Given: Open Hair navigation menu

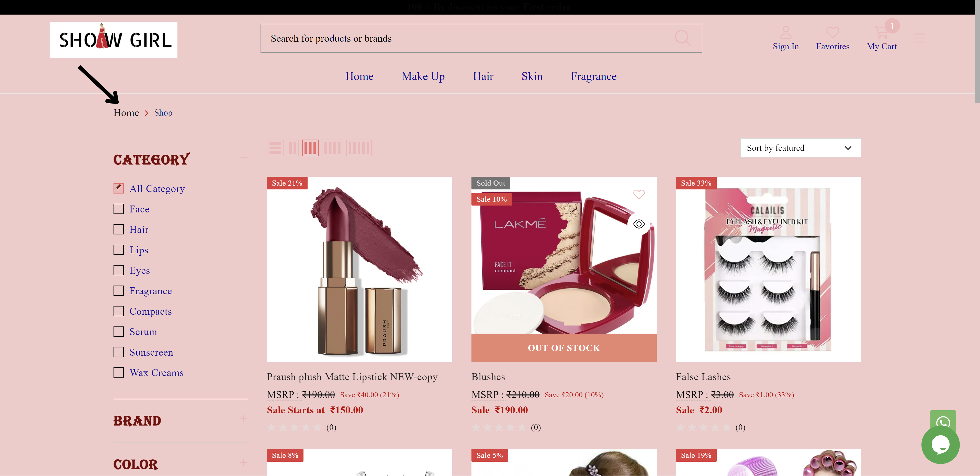Looking at the screenshot, I should [x=483, y=76].
